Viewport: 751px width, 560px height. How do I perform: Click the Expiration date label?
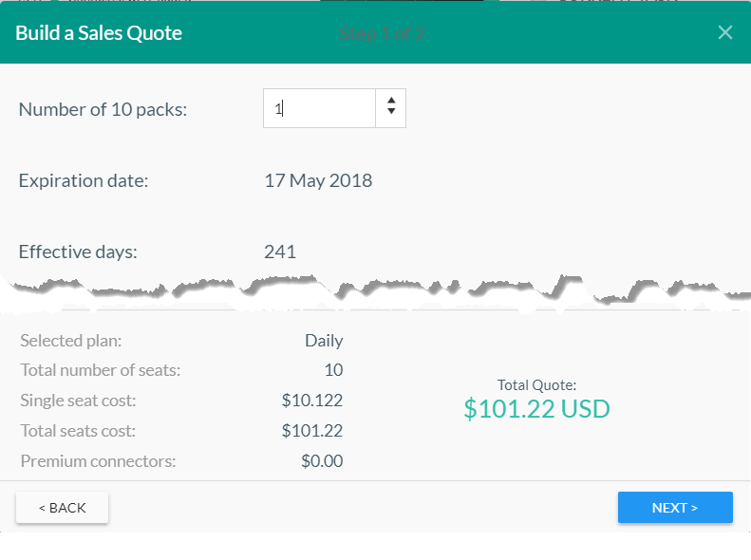coord(84,180)
